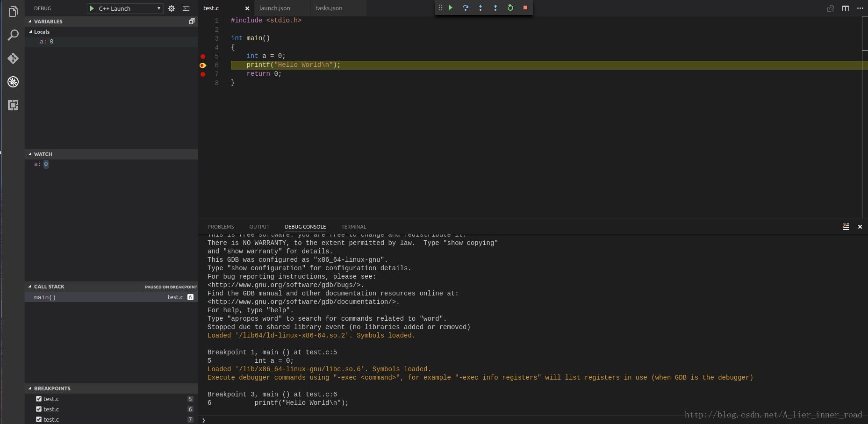Collapse the Variables section
Viewport: 868px width, 424px height.
pyautogui.click(x=112, y=22)
